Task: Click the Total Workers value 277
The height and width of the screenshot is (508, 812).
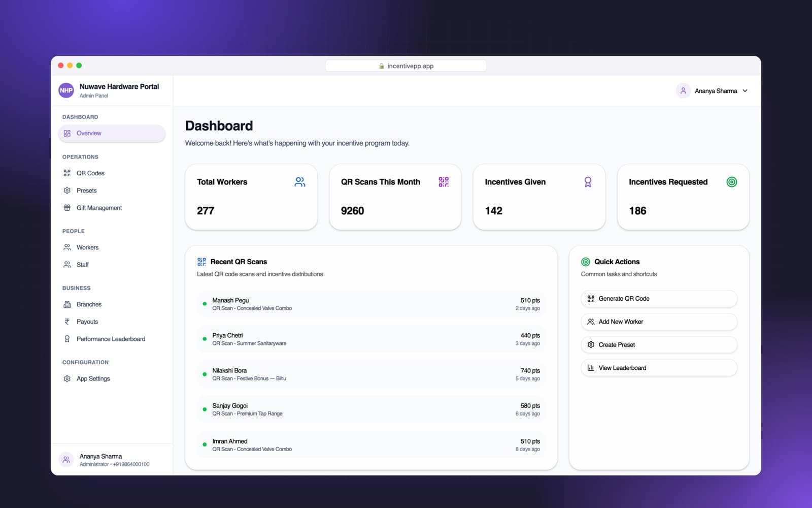Action: click(206, 211)
